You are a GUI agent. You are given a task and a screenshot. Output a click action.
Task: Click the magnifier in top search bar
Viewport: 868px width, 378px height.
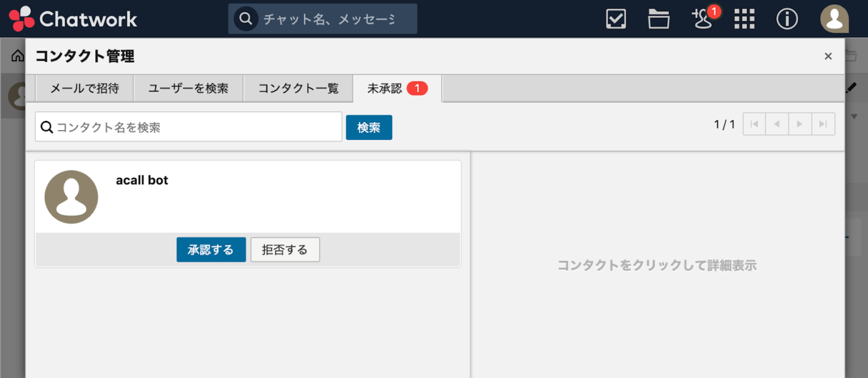click(246, 19)
